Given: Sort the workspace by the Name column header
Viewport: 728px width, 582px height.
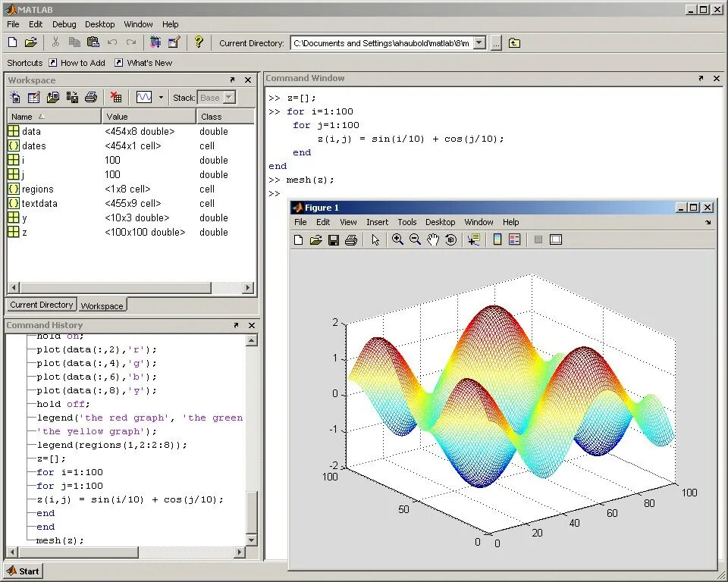Looking at the screenshot, I should pos(54,117).
